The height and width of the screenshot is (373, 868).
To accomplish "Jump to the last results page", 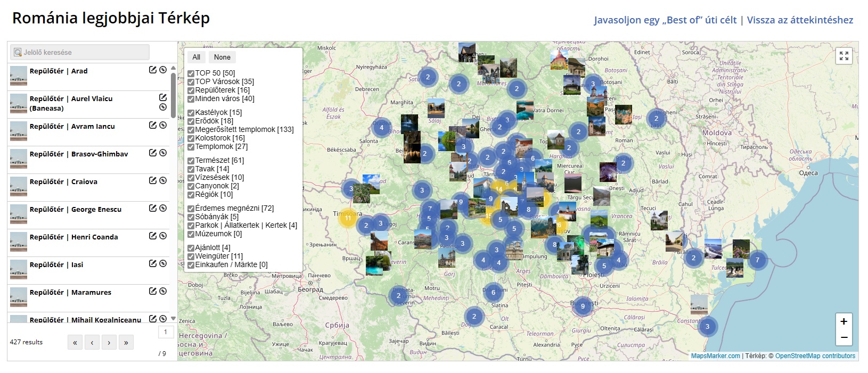I will 126,343.
